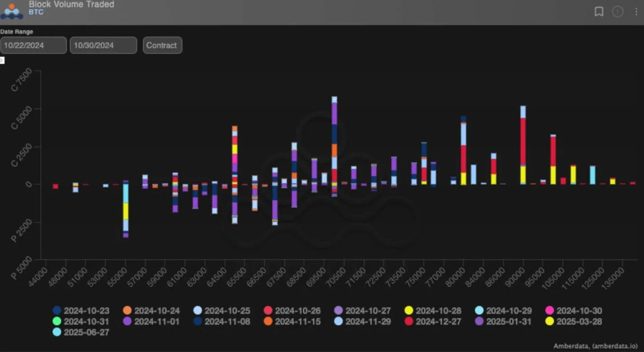Toggle the 2024-10-30 legend entry
The width and height of the screenshot is (644, 352).
574,310
